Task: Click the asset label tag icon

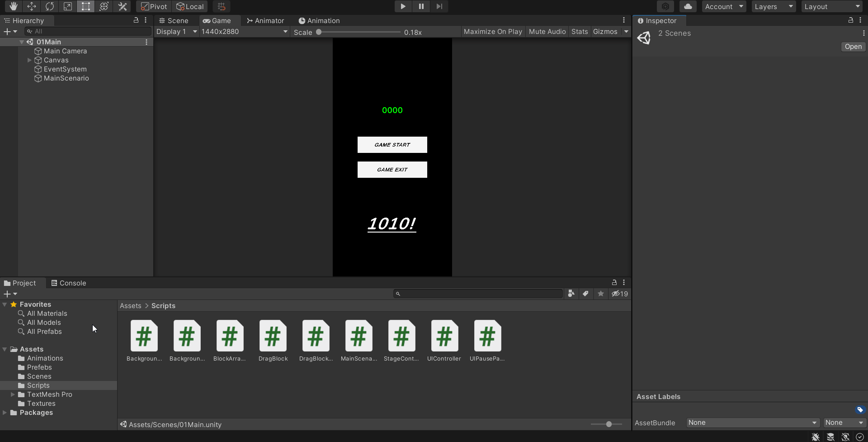Action: tap(860, 409)
